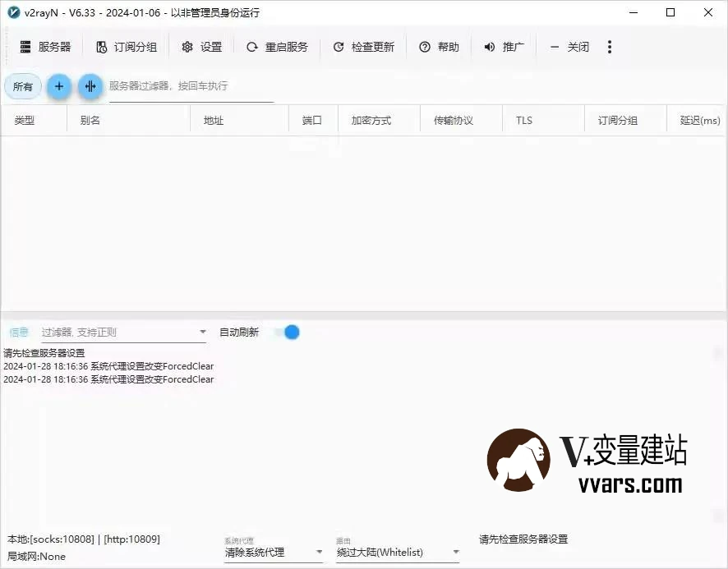Focus the 服务器过滤器 search field
Screen dimensions: 728x569
pos(191,86)
